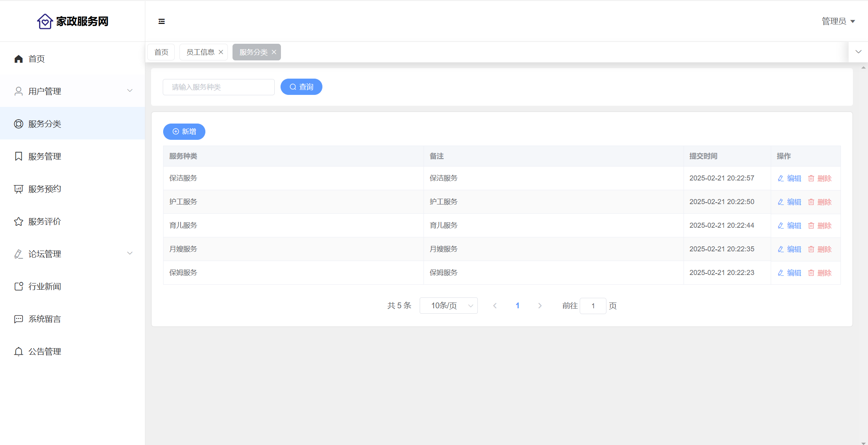Select 服务分类 in sidebar menu
Image resolution: width=868 pixels, height=445 pixels.
point(45,124)
